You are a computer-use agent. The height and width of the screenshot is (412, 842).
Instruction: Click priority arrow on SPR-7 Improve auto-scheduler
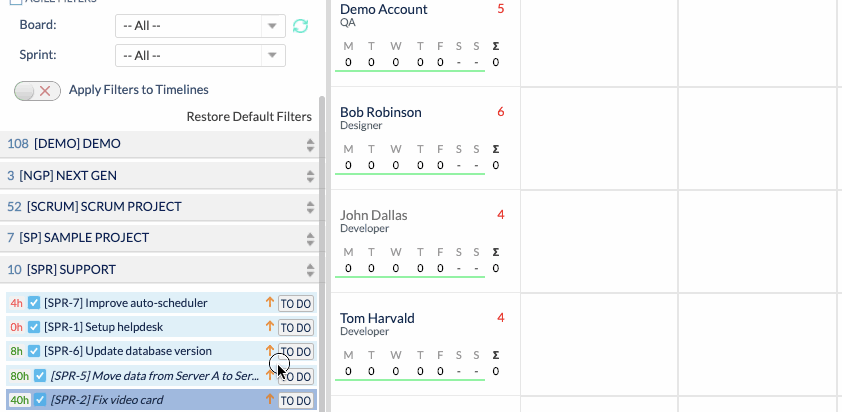(x=269, y=302)
